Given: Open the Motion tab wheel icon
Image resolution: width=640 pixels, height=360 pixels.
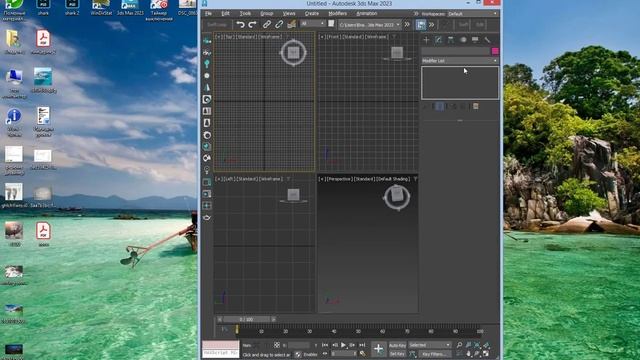Looking at the screenshot, I should pos(463,40).
